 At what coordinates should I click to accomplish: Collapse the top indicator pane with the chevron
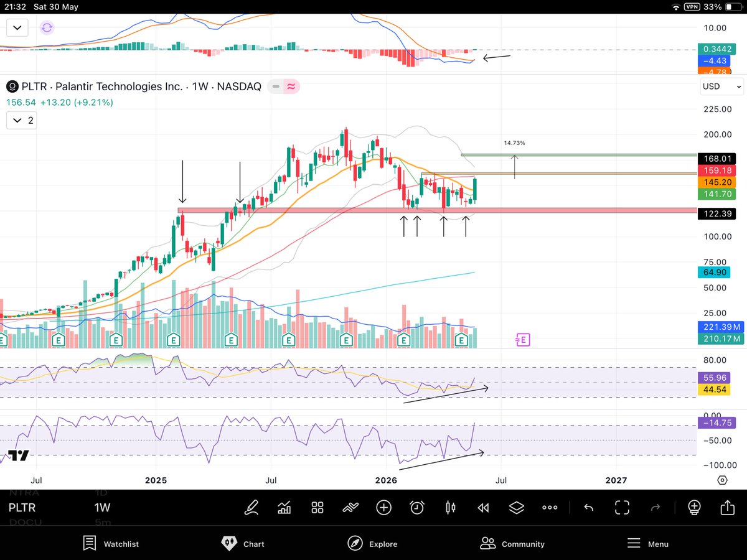(17, 27)
